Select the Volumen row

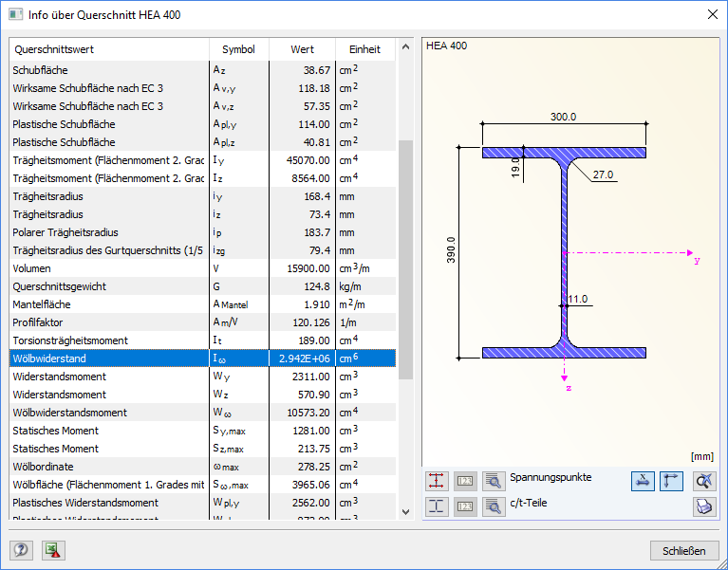[202, 268]
